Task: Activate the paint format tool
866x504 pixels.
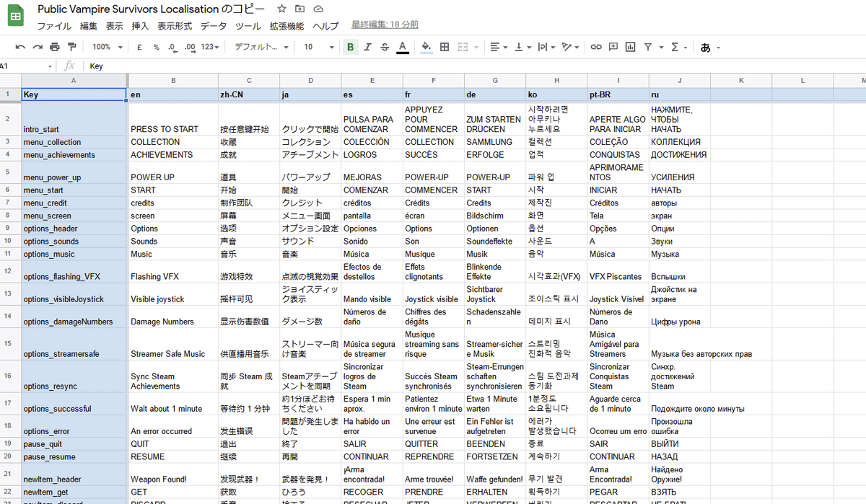Action: (71, 47)
